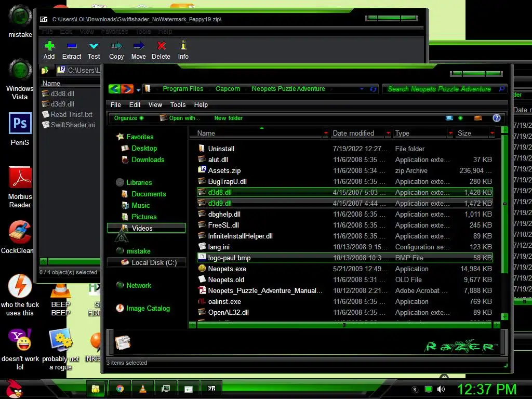This screenshot has height=399, width=532.
Task: Click the Extract icon in 7-Zip
Action: pos(72,50)
